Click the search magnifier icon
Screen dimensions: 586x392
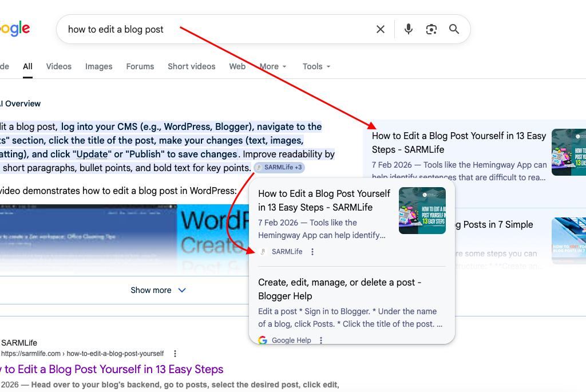454,29
